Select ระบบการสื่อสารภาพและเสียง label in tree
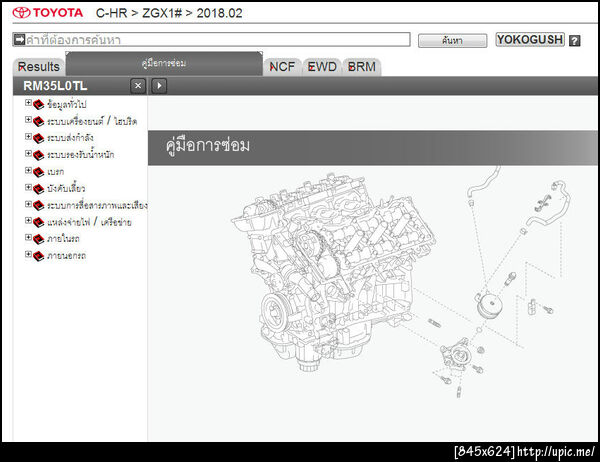 pos(97,205)
